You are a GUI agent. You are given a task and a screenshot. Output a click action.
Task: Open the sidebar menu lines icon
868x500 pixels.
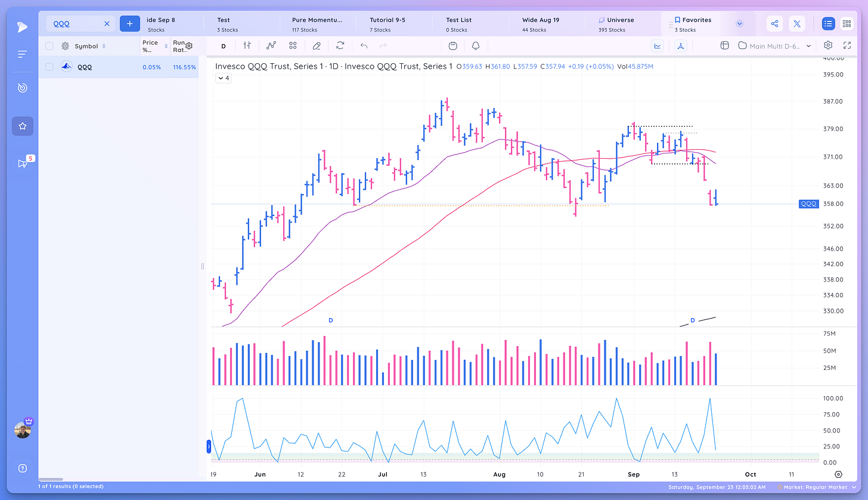click(22, 54)
